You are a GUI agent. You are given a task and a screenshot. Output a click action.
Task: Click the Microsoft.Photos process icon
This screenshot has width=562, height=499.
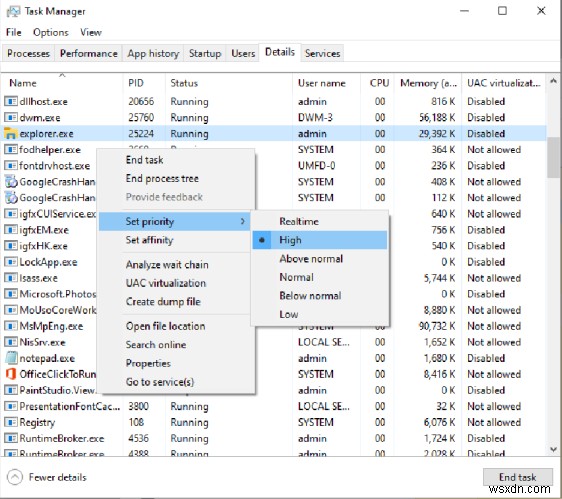click(x=10, y=294)
